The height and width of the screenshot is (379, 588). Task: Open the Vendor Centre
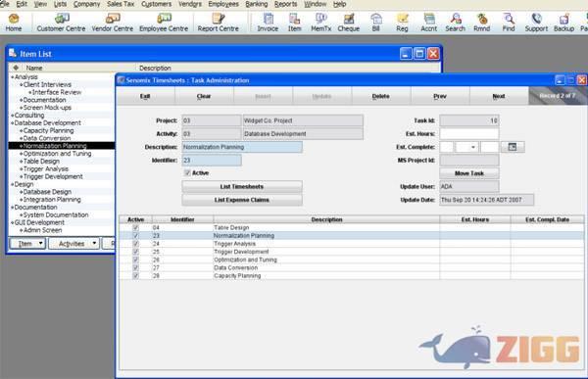[x=113, y=23]
